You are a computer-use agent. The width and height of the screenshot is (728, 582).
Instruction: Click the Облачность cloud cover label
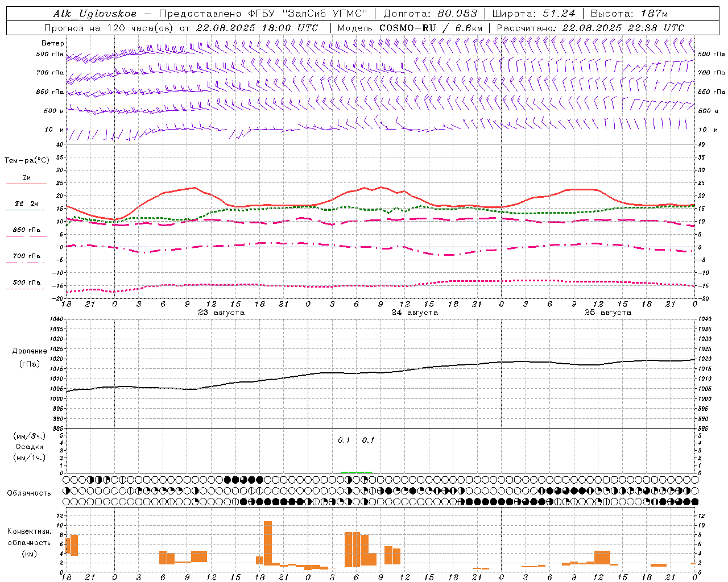click(x=29, y=493)
